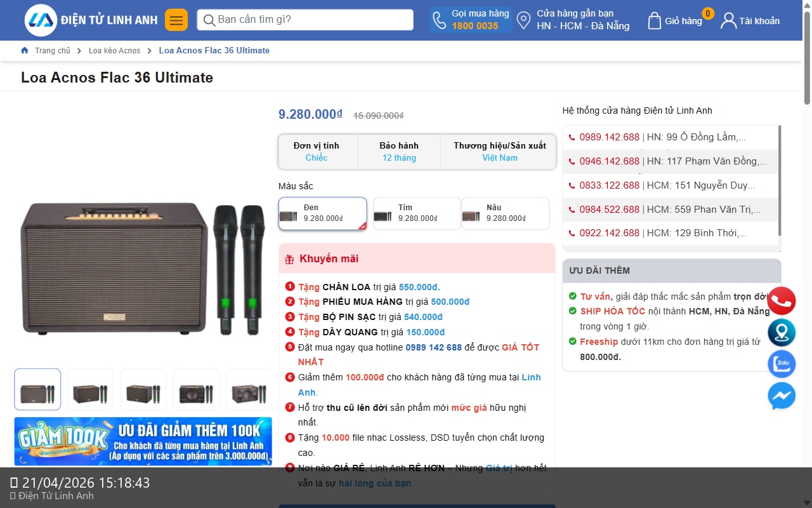This screenshot has height=508, width=812.
Task: Click the Linh Anh link in promotion six
Action: click(x=419, y=385)
